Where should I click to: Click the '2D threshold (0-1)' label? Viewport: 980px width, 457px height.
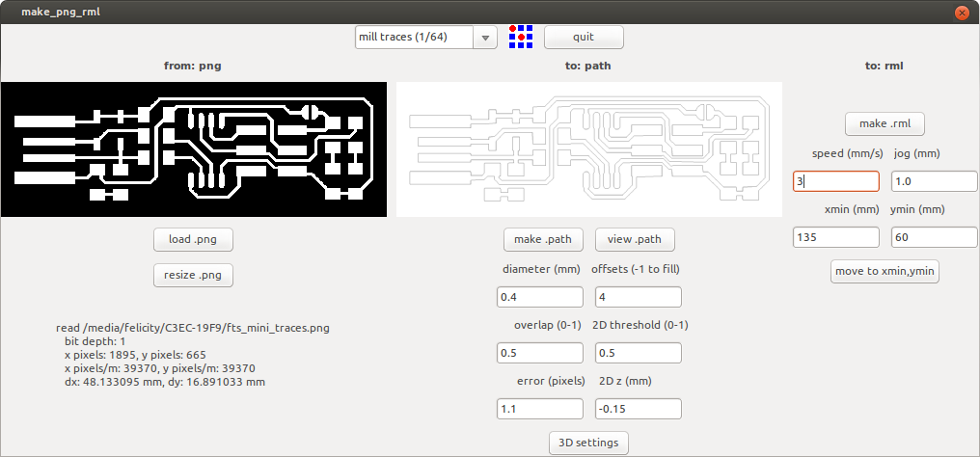(640, 325)
